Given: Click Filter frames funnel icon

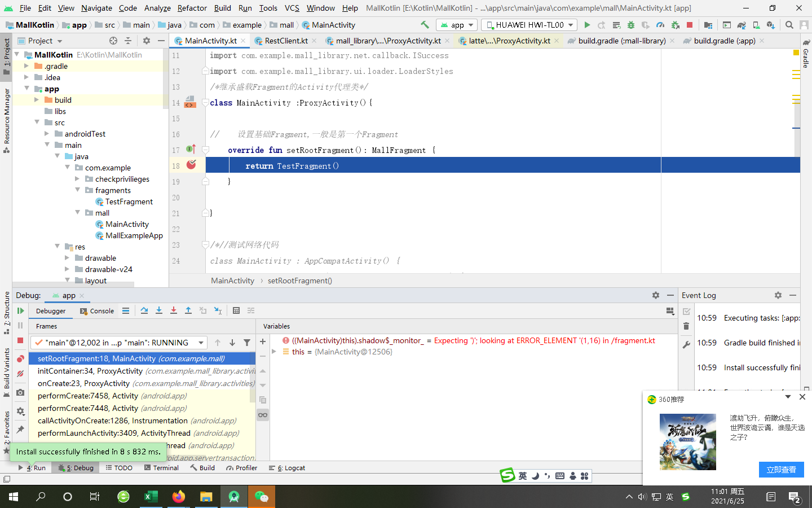Looking at the screenshot, I should [247, 343].
